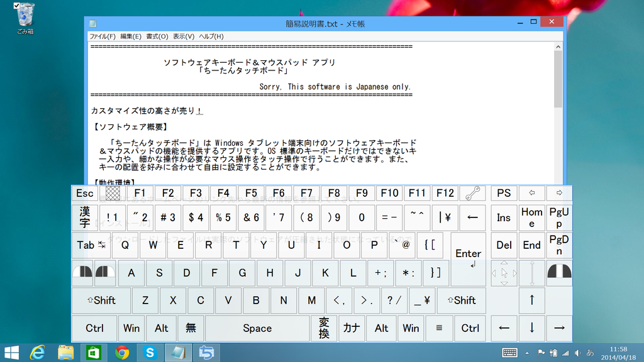Select the patterned grid key beside Esc
The width and height of the screenshot is (644, 362).
112,193
